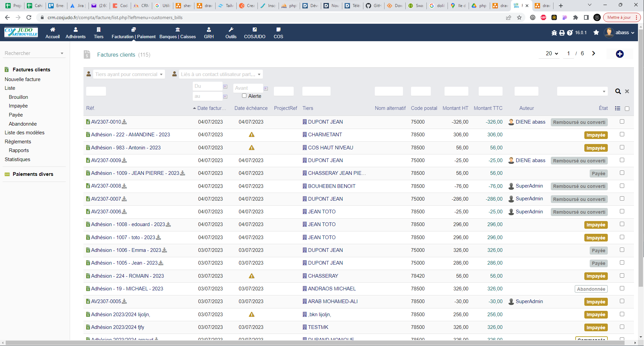This screenshot has width=644, height=346.
Task: Click the Montant HT filter field
Action: pos(456,91)
